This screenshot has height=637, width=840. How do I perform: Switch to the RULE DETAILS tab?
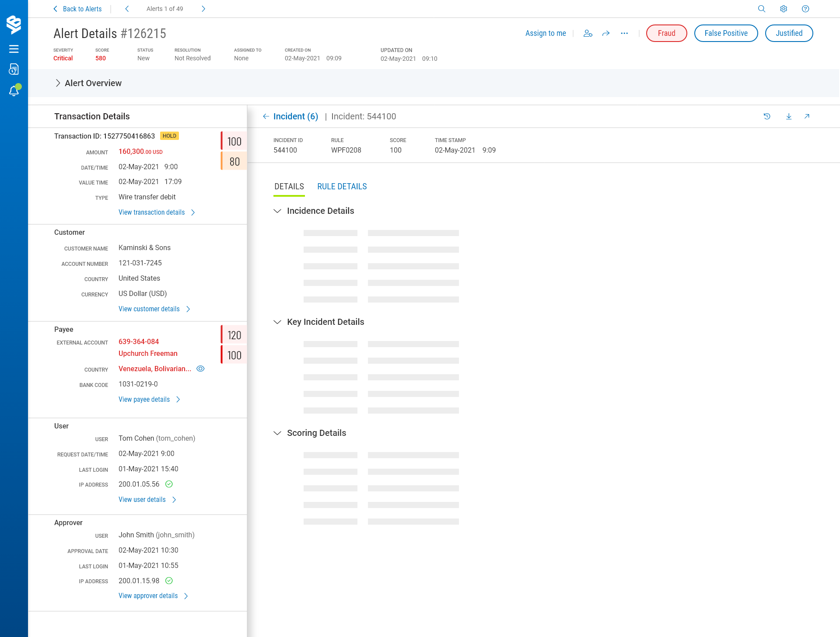pyautogui.click(x=342, y=187)
